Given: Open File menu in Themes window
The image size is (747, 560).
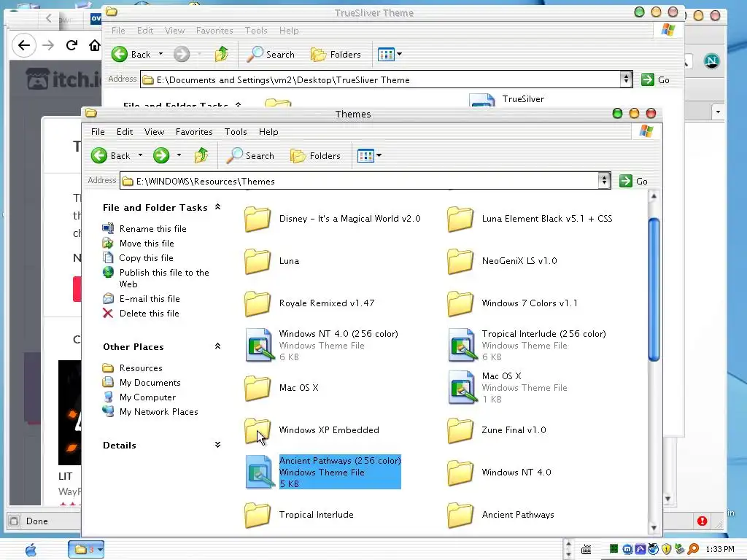Looking at the screenshot, I should coord(98,132).
